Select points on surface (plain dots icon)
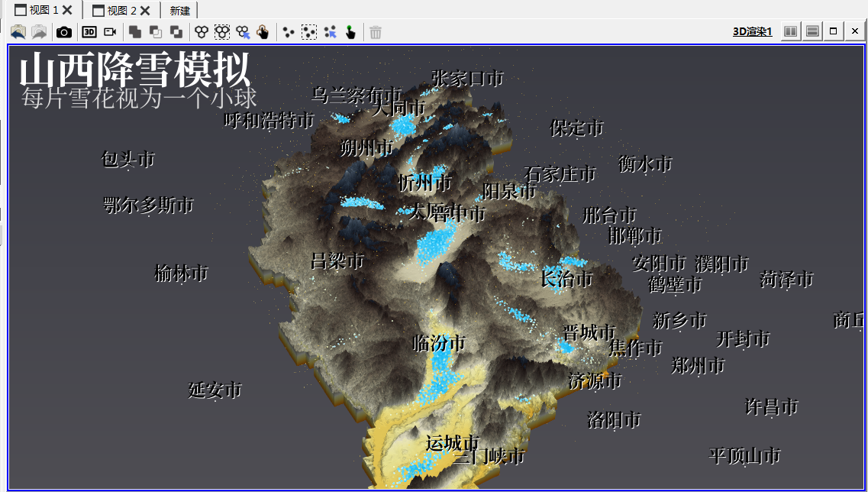 (x=288, y=32)
